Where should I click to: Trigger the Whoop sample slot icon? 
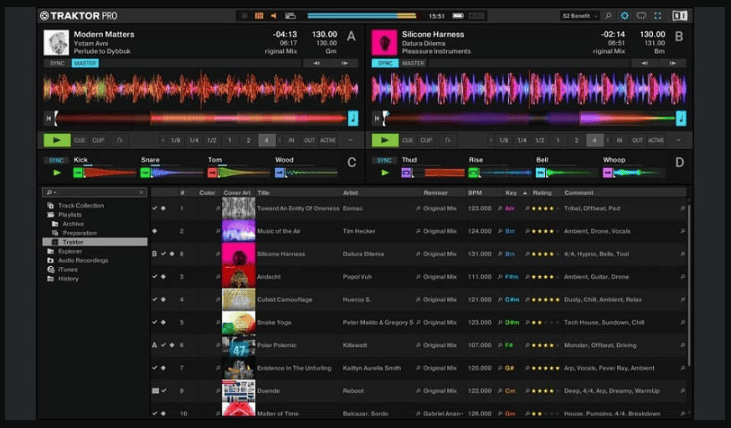(607, 173)
